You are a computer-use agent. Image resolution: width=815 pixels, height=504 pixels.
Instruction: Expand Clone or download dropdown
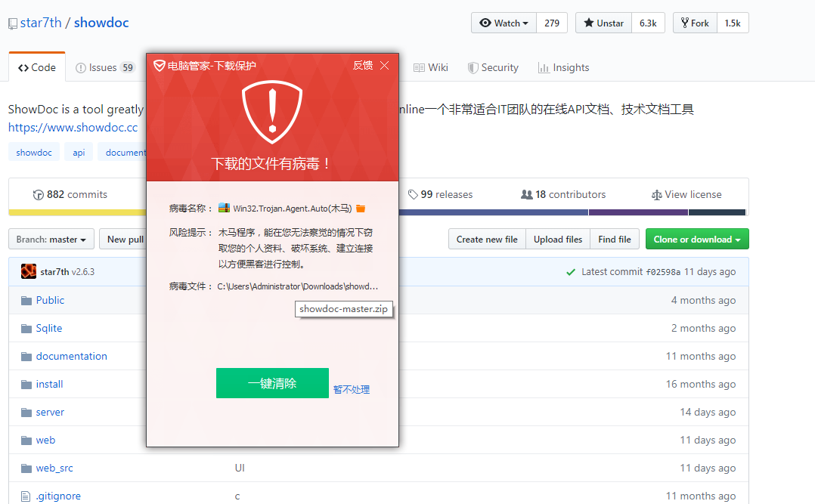coord(697,239)
